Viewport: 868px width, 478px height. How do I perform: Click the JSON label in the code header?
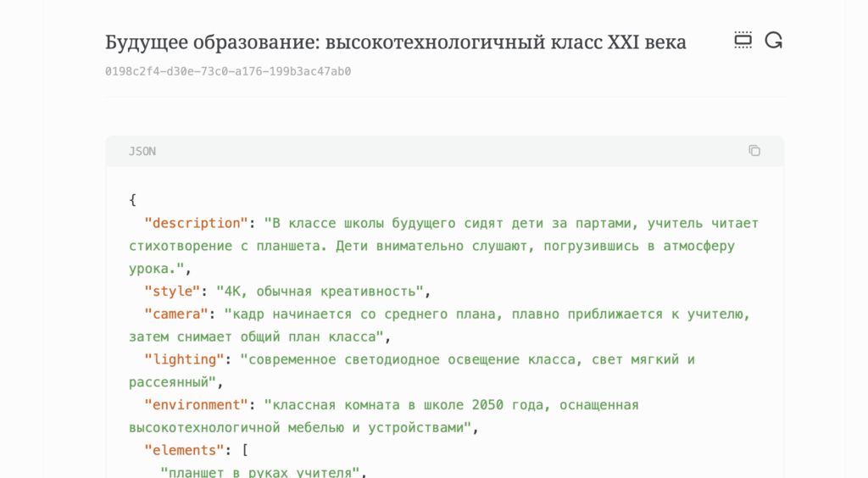click(142, 151)
